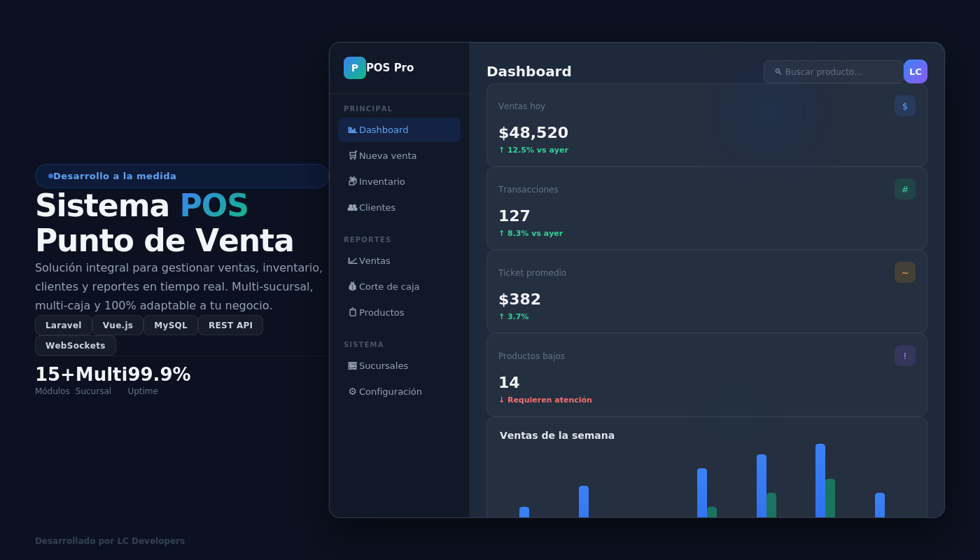Click the alert icon on Productos bajos card
This screenshot has height=560, width=980.
click(904, 356)
